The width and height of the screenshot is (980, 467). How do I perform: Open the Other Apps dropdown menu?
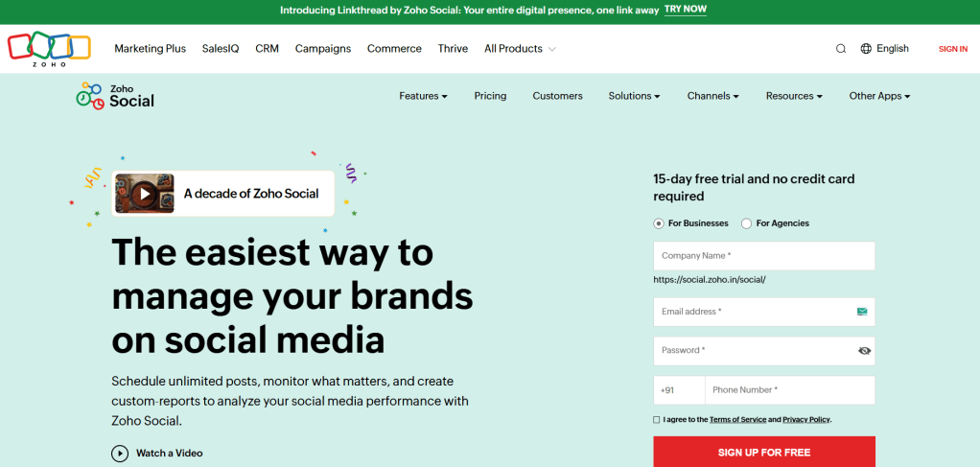click(879, 96)
